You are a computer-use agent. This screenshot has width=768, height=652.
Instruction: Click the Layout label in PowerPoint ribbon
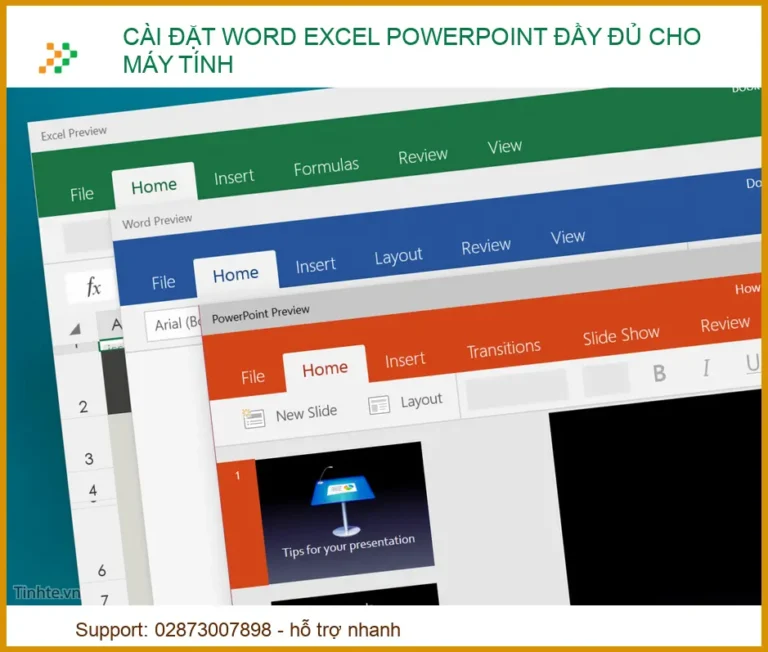[421, 400]
